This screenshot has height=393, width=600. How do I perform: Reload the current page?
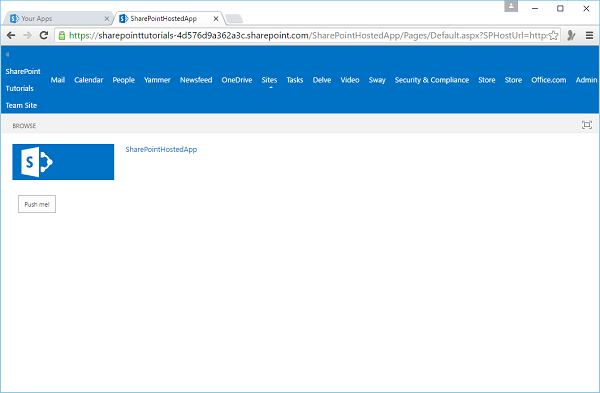click(44, 36)
